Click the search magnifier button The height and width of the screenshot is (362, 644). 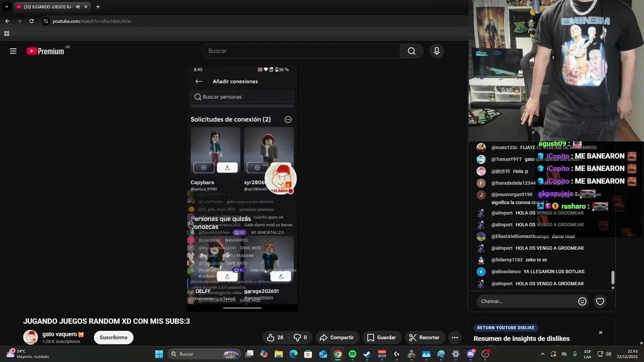coord(412,51)
